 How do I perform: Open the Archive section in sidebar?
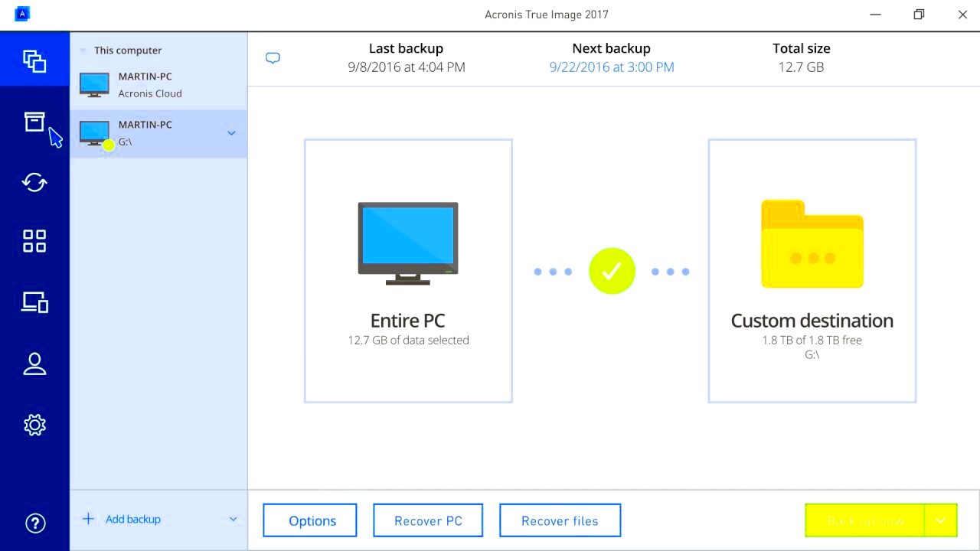34,121
